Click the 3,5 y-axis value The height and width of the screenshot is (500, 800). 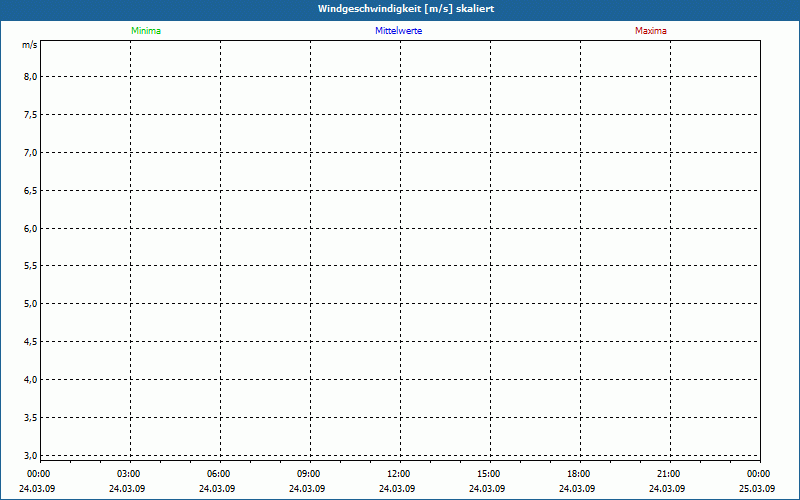tap(31, 418)
